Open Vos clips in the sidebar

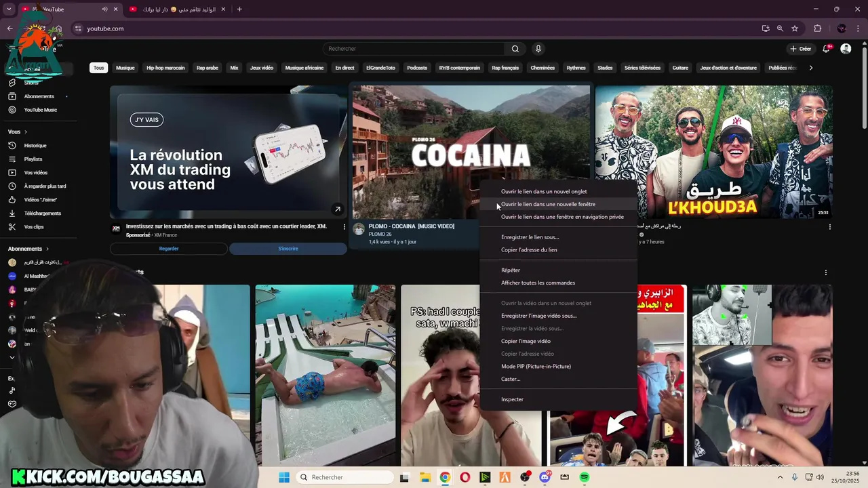34,227
